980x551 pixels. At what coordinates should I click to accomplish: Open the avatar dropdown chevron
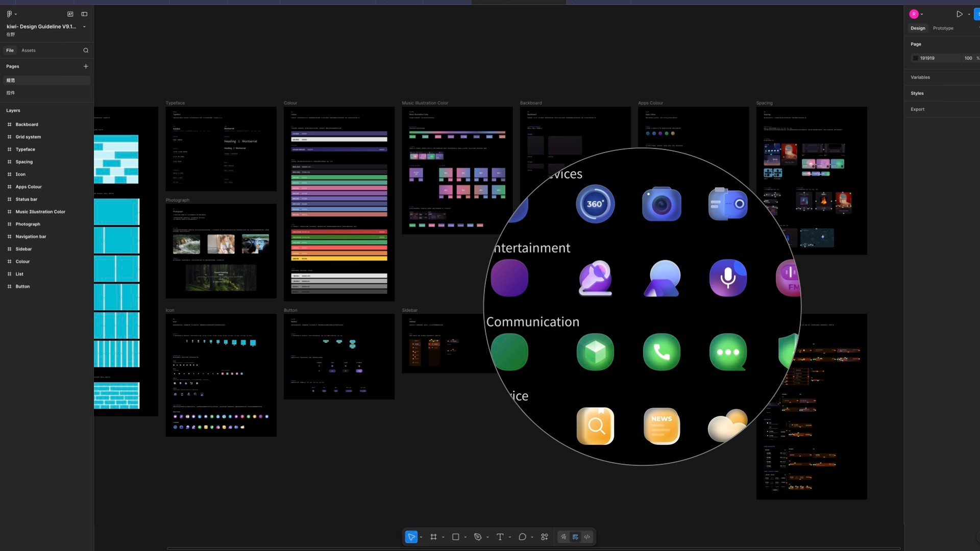(922, 14)
